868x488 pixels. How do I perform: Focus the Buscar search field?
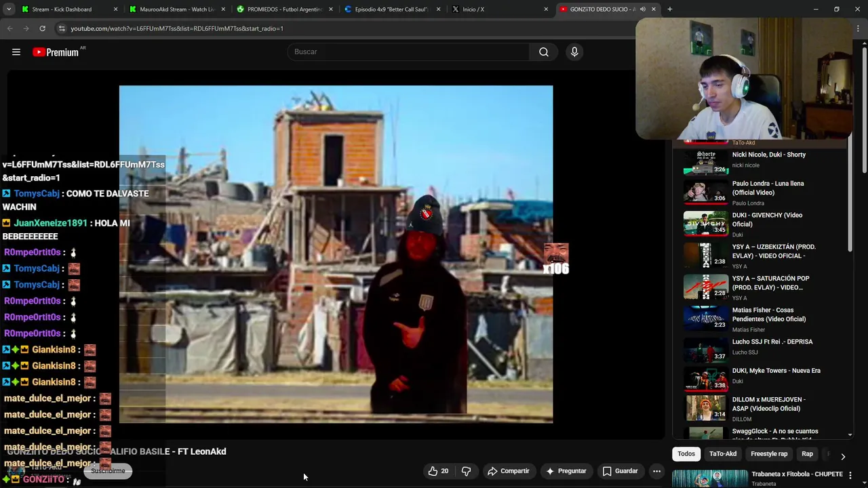(408, 52)
